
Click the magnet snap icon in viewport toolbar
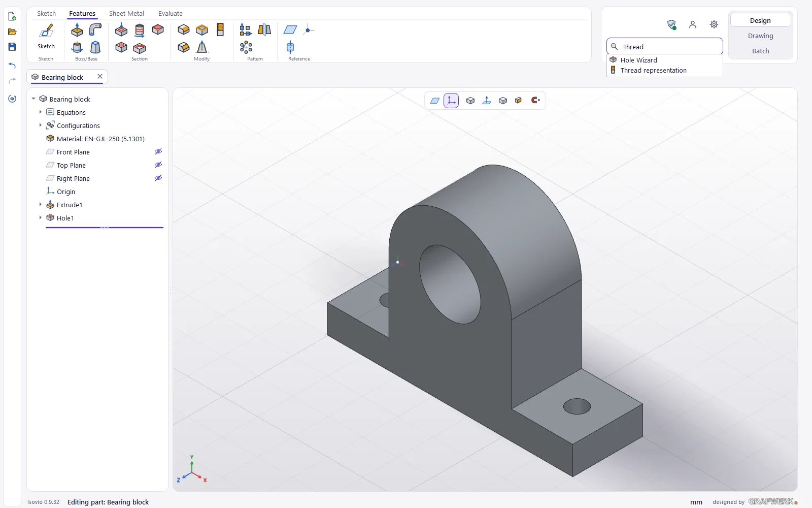[535, 100]
